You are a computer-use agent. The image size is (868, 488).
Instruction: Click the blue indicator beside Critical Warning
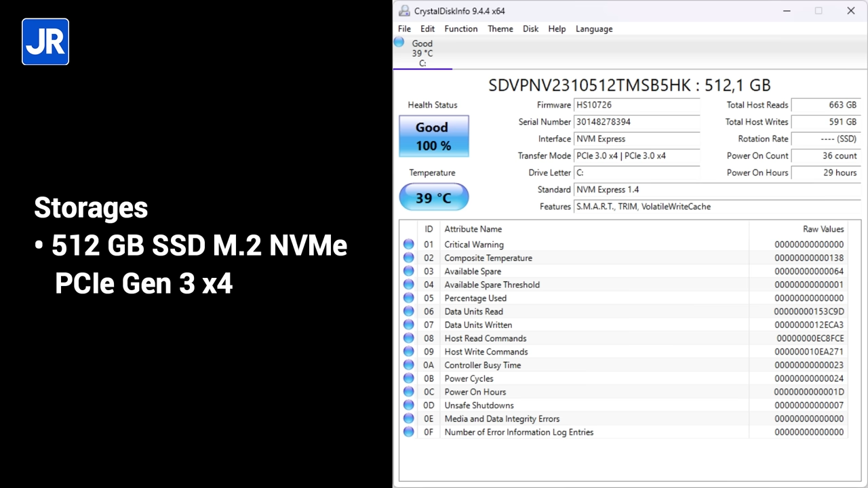[x=408, y=244]
